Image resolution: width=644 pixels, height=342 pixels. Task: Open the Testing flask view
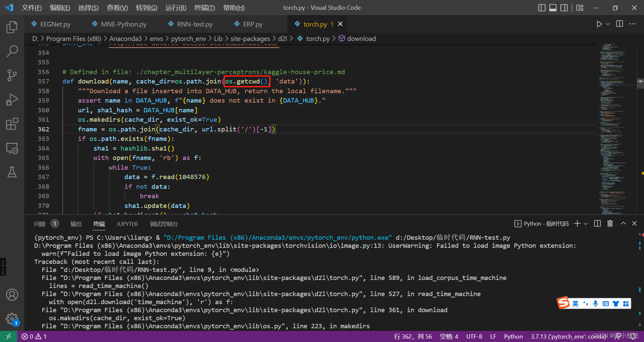(12, 172)
